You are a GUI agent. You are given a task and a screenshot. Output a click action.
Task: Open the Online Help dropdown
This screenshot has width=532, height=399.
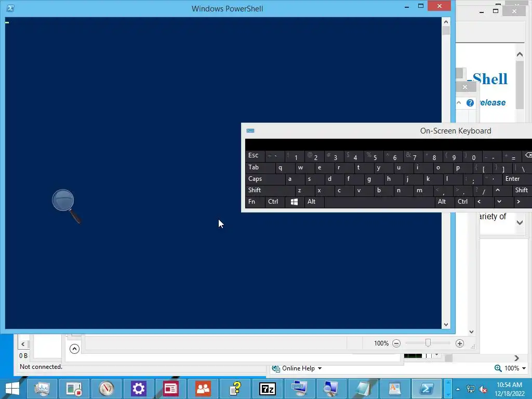pos(320,368)
